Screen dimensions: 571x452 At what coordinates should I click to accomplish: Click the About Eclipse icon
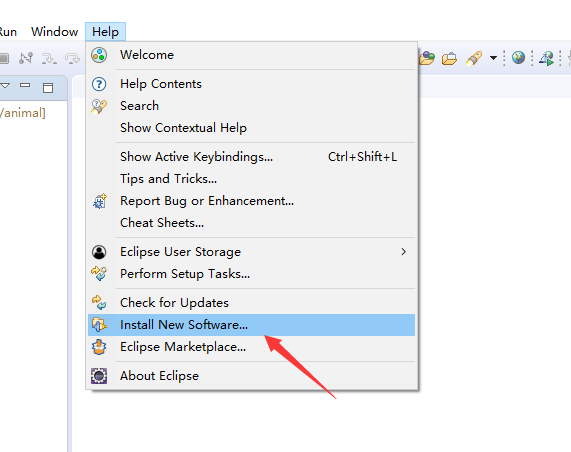99,376
